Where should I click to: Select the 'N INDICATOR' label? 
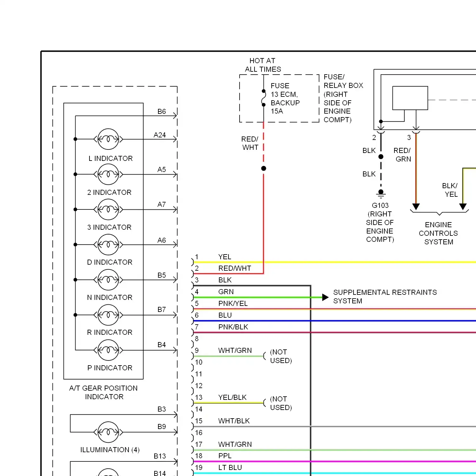coord(109,297)
